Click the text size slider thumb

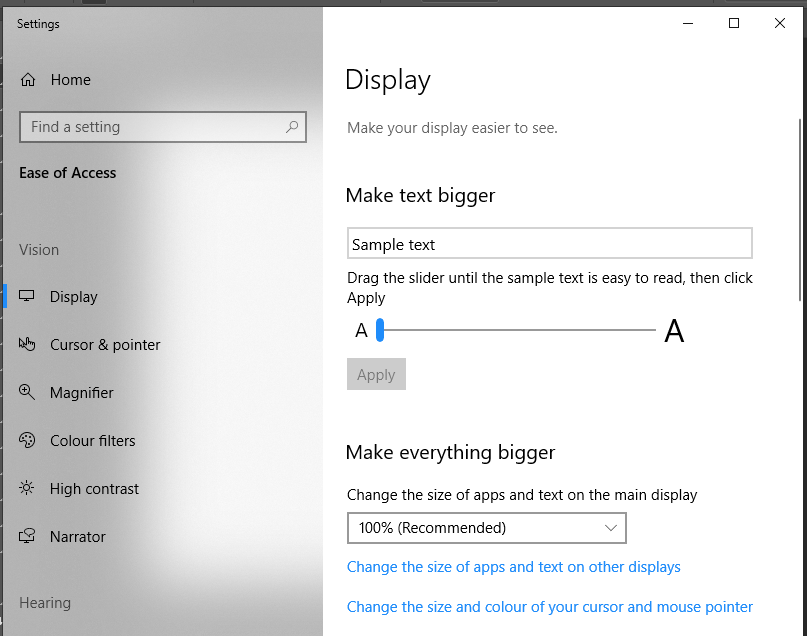[380, 330]
